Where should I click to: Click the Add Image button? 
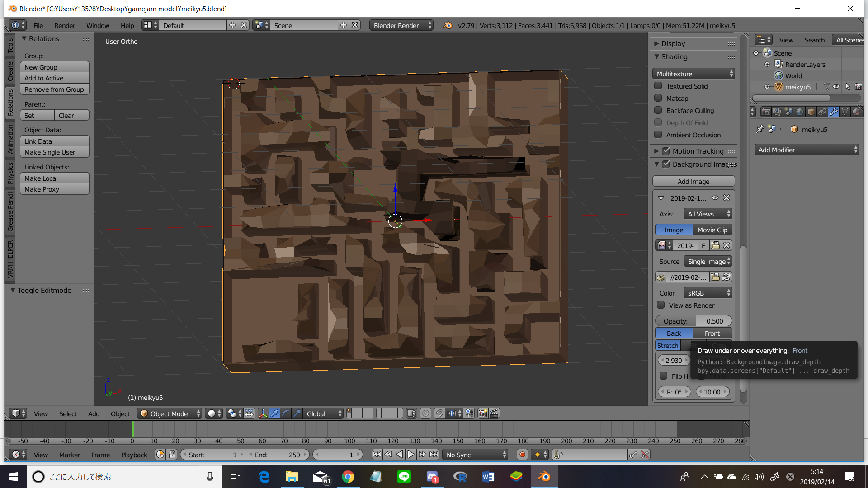[693, 181]
